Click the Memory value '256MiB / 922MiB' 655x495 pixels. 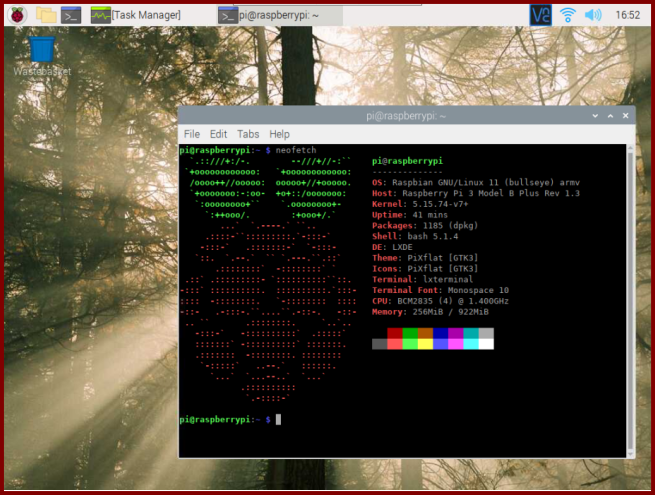point(450,312)
